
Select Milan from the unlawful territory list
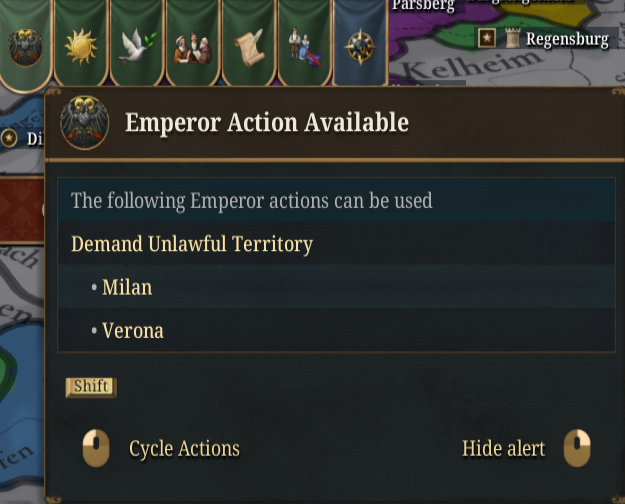click(126, 287)
